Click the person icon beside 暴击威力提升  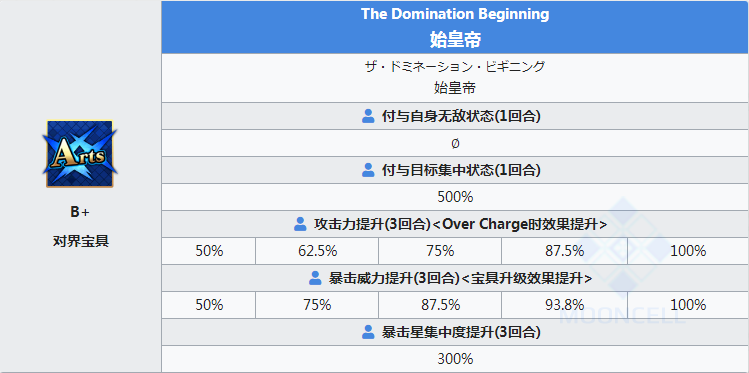point(315,278)
